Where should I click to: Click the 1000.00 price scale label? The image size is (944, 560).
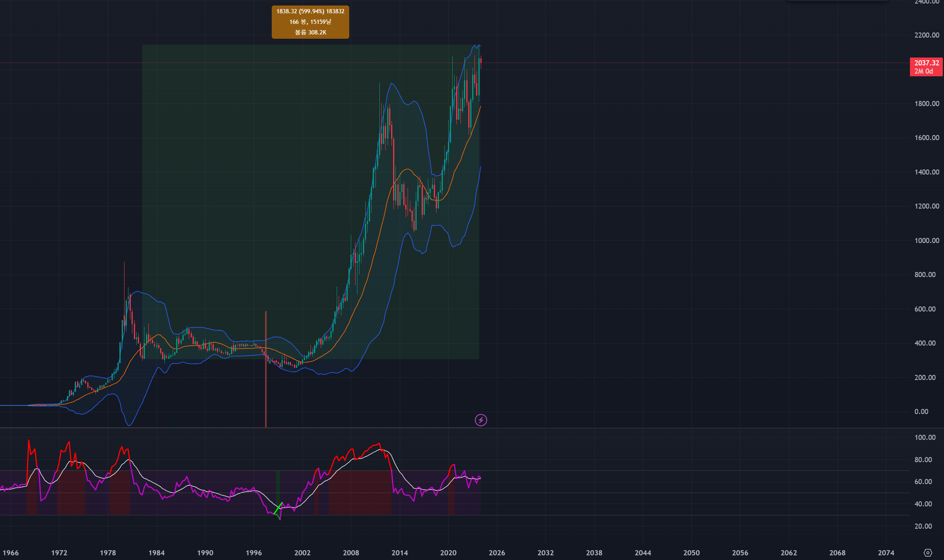(x=926, y=240)
